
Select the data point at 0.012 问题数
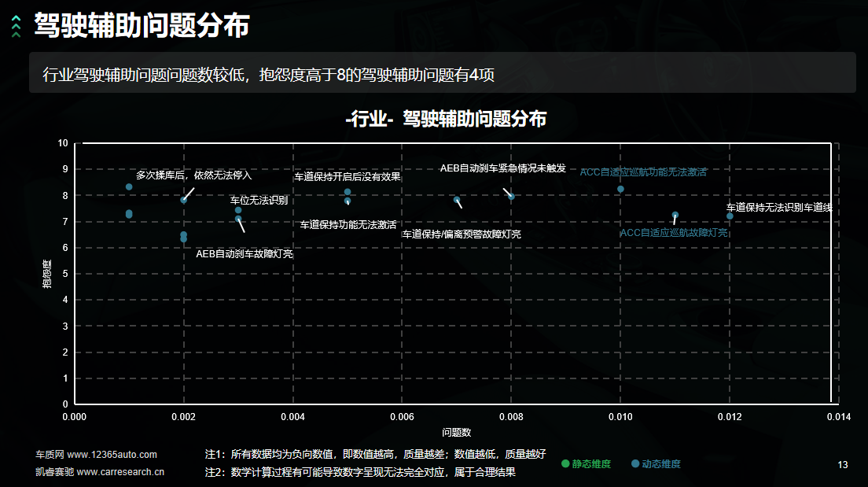pos(730,216)
